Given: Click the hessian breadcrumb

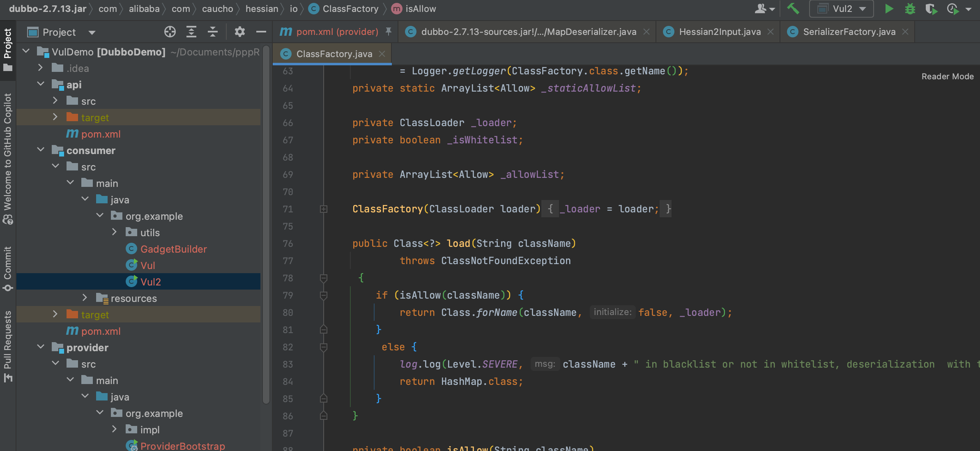Looking at the screenshot, I should (x=262, y=9).
